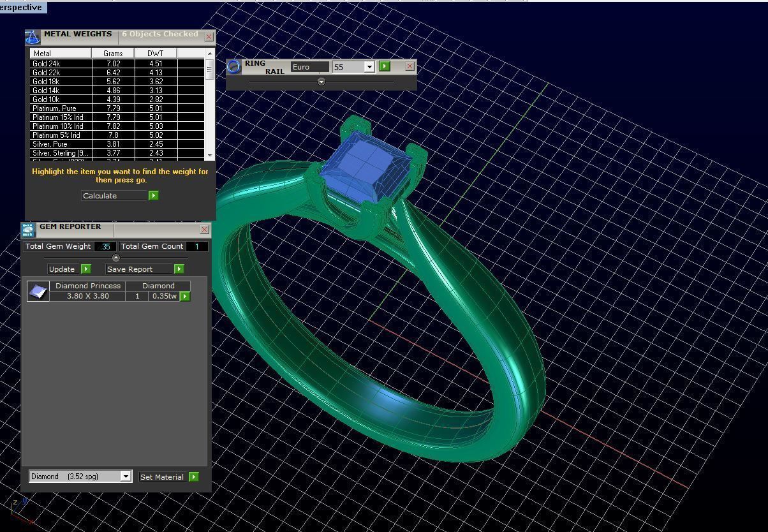The height and width of the screenshot is (532, 768).
Task: Click the Ring Rail circle icon
Action: coord(234,66)
